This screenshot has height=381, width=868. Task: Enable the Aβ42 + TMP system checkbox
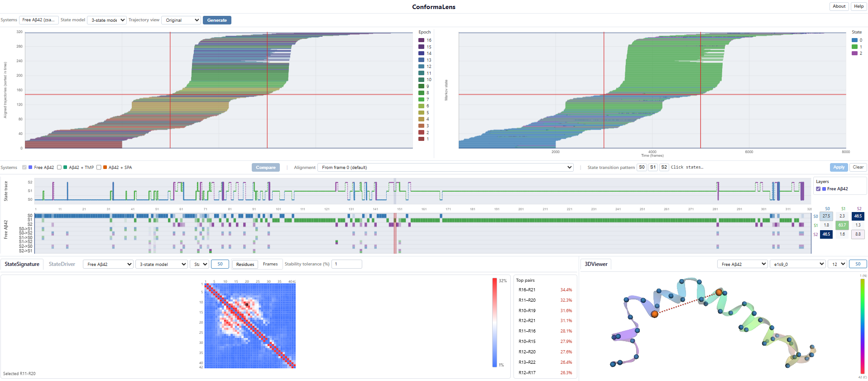tap(59, 168)
